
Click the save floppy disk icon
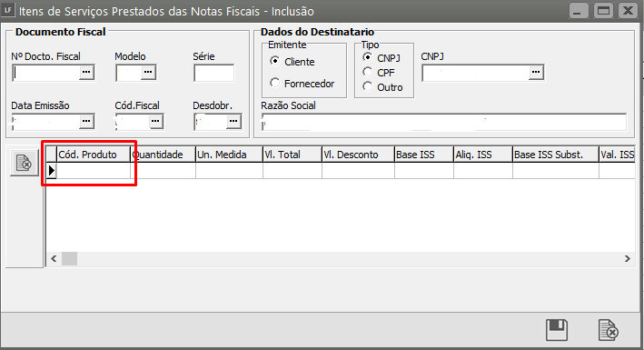(x=557, y=330)
